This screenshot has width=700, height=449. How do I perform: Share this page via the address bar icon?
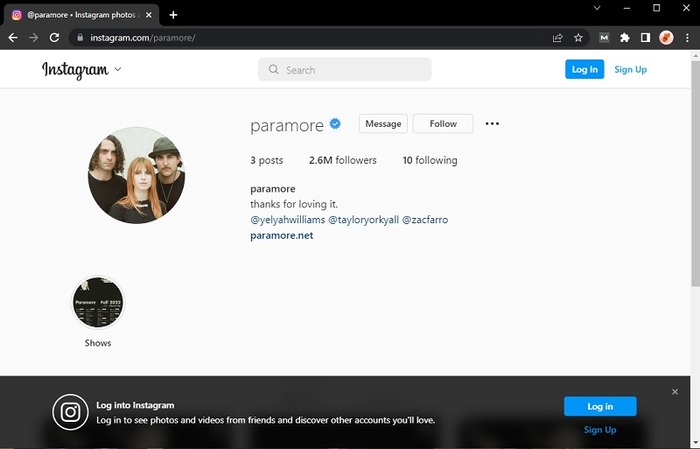(x=558, y=38)
